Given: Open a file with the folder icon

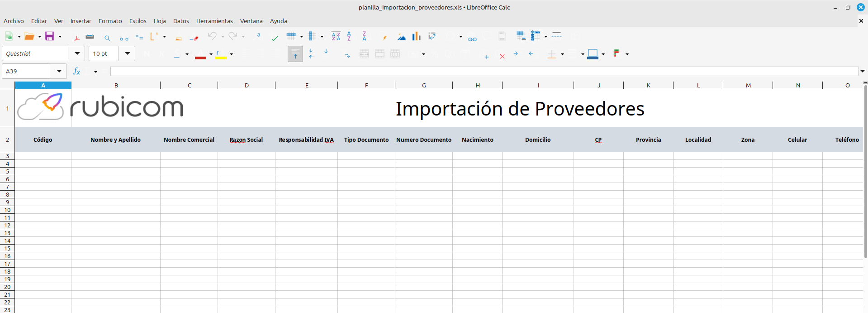Looking at the screenshot, I should [x=29, y=36].
